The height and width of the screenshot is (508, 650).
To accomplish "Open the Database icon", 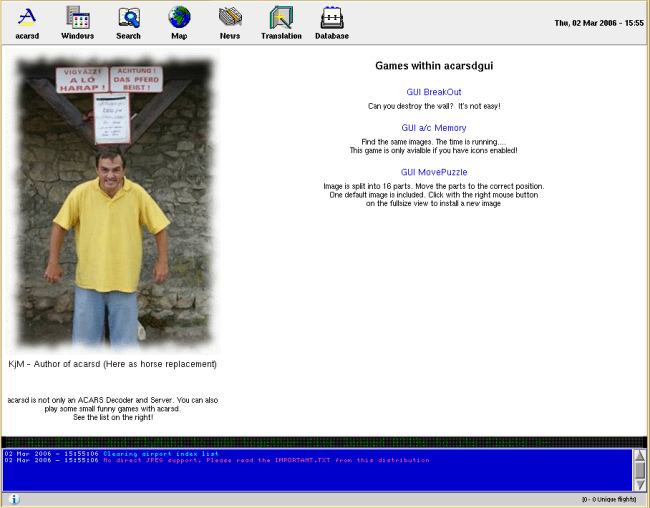I will click(332, 24).
